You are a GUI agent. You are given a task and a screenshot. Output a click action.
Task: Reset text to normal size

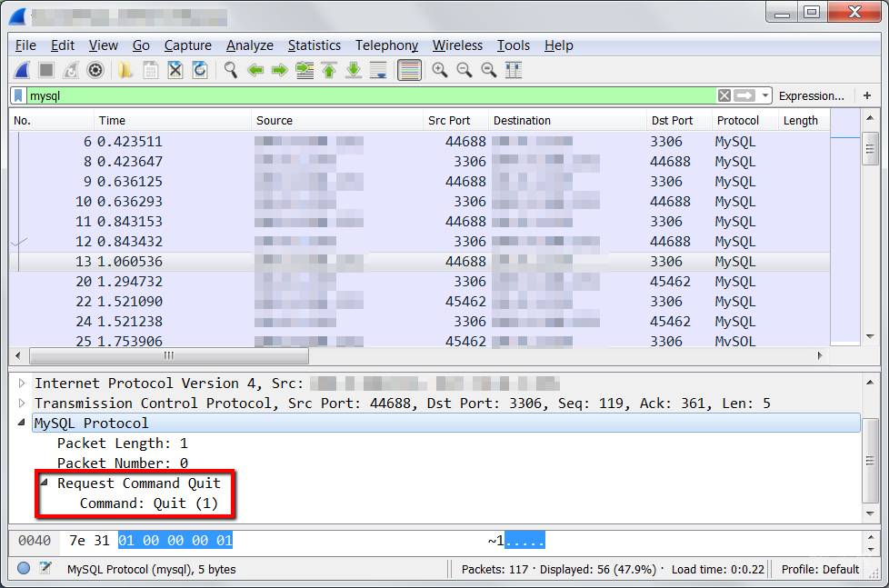click(489, 70)
